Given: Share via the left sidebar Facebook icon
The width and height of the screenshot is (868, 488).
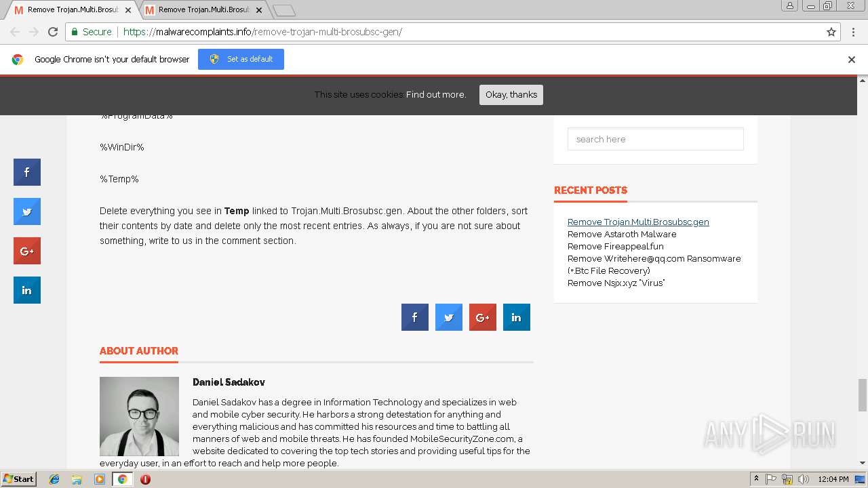Looking at the screenshot, I should tap(27, 172).
